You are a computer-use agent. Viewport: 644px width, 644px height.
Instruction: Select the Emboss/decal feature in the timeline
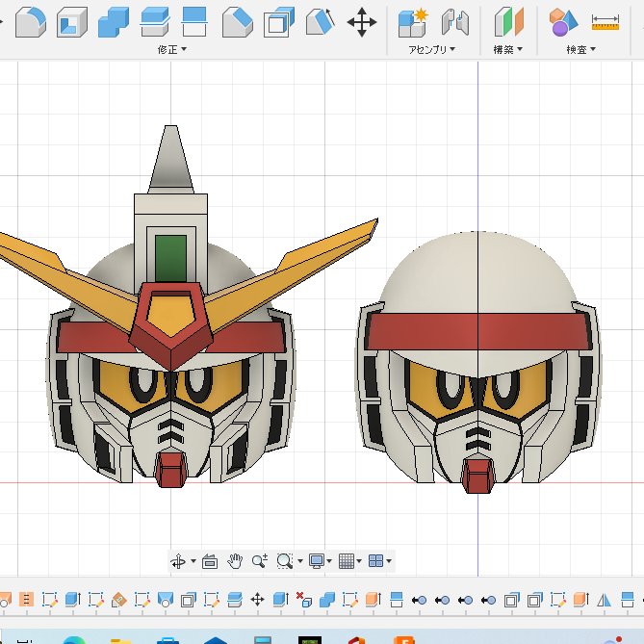(119, 600)
